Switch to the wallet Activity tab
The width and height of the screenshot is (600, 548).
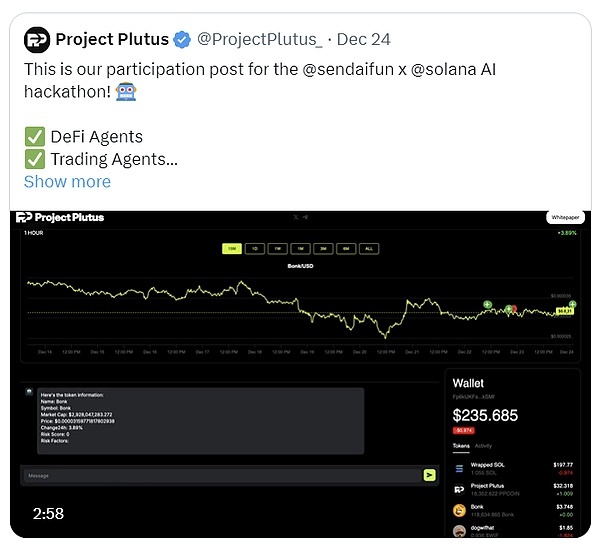point(483,446)
